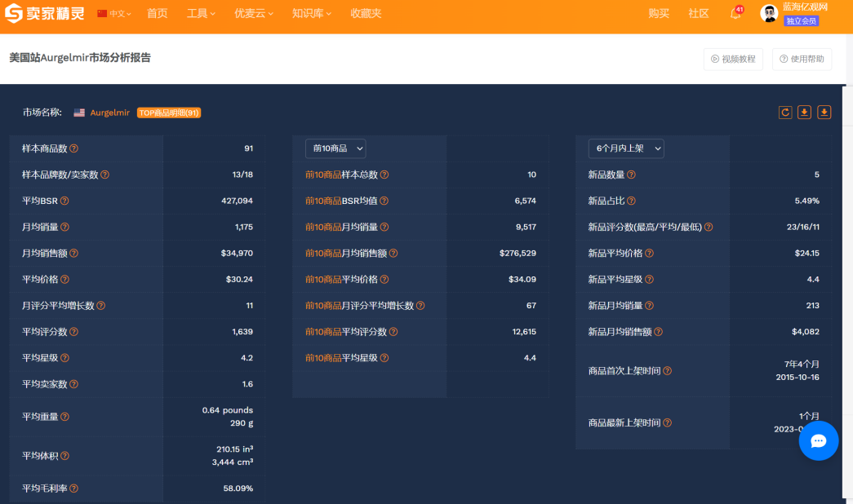Open the blue chat support bubble
Screen dimensions: 853x504
818,440
